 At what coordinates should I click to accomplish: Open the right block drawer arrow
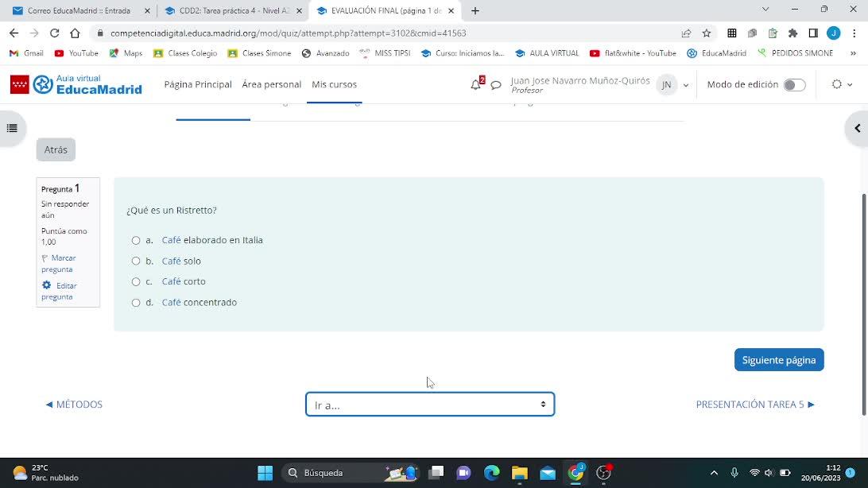point(858,129)
